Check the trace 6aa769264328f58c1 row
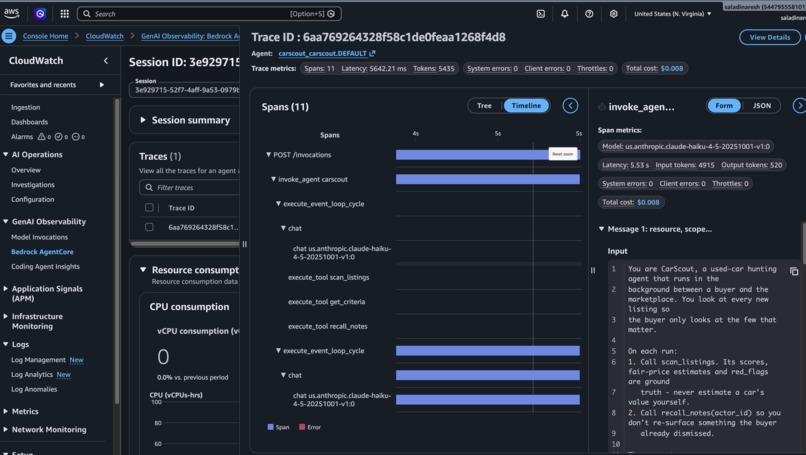Viewport: 806px width, 455px height. click(149, 227)
